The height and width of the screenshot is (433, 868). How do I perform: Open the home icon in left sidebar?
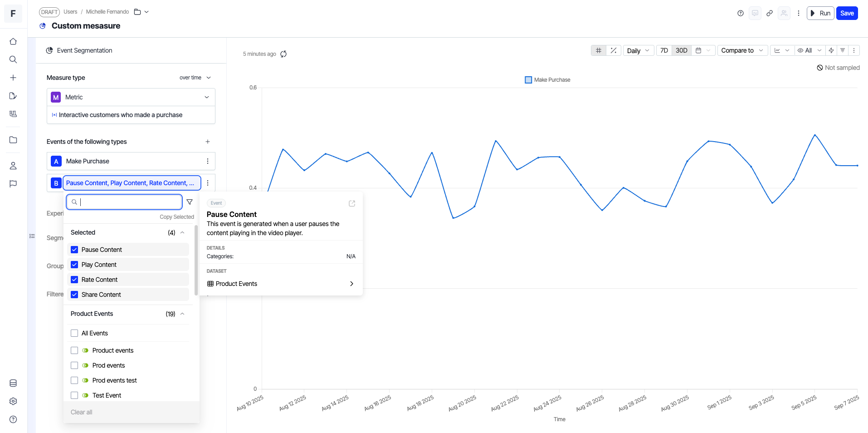(x=13, y=41)
